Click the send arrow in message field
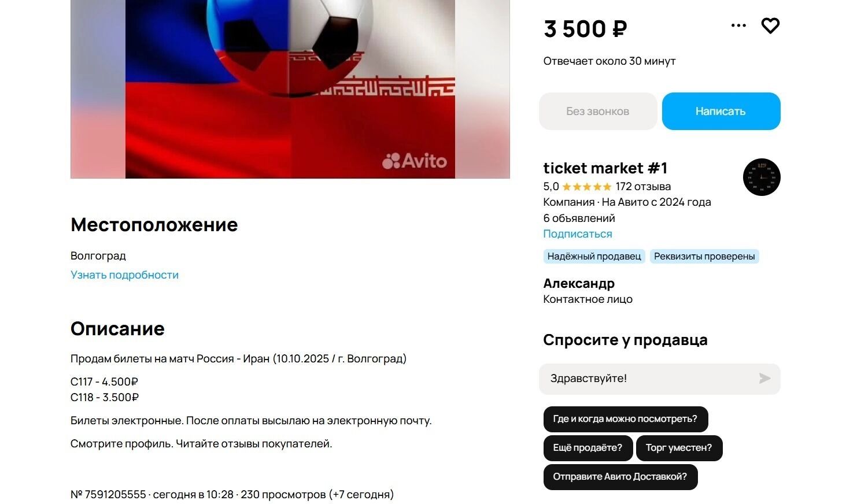The image size is (846, 504). 764,379
